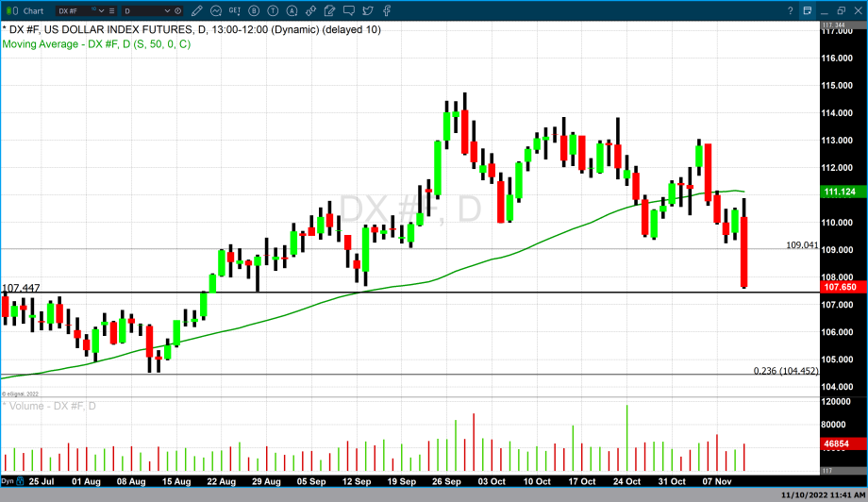
Task: Click the DX #F symbol input field
Action: (x=74, y=10)
